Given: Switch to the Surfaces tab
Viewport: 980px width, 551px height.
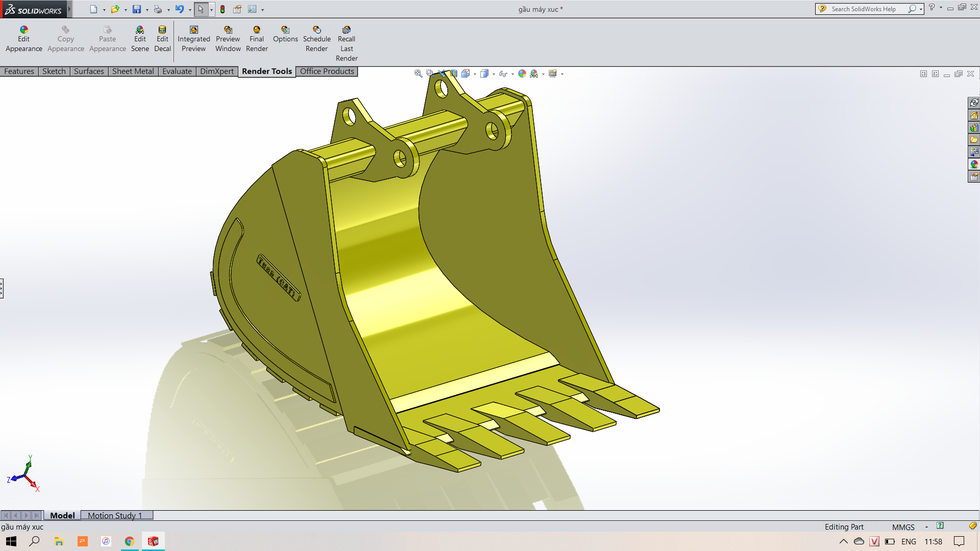Looking at the screenshot, I should [x=89, y=71].
